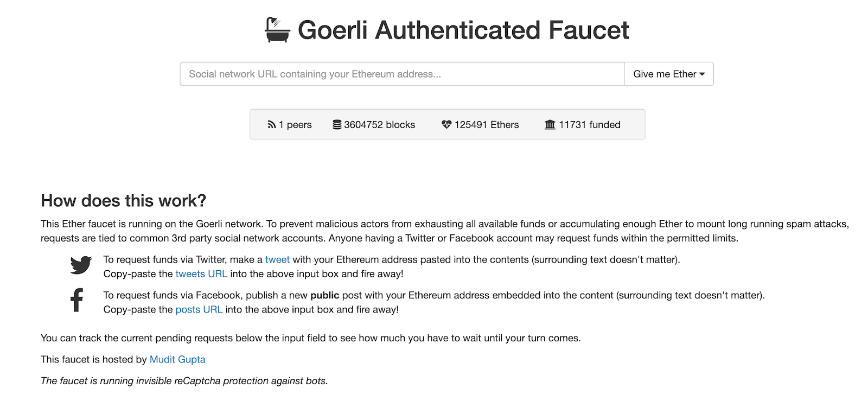Click the Goerli Authenticated Faucet title
Image resolution: width=868 pixels, height=401 pixels.
(463, 30)
